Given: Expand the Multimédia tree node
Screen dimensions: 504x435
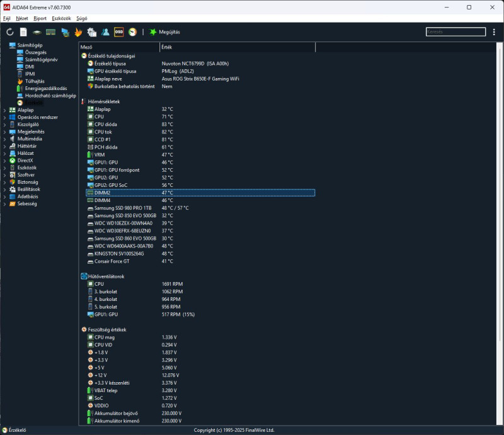Looking at the screenshot, I should (x=4, y=138).
